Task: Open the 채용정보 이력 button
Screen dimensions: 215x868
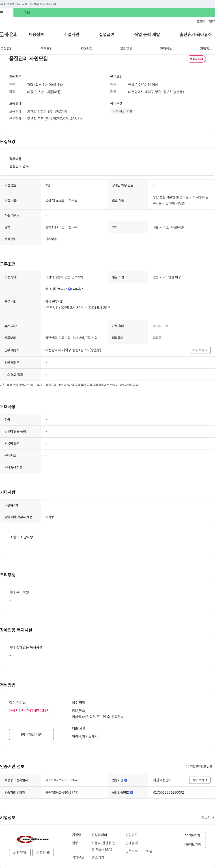Action: click(x=192, y=844)
